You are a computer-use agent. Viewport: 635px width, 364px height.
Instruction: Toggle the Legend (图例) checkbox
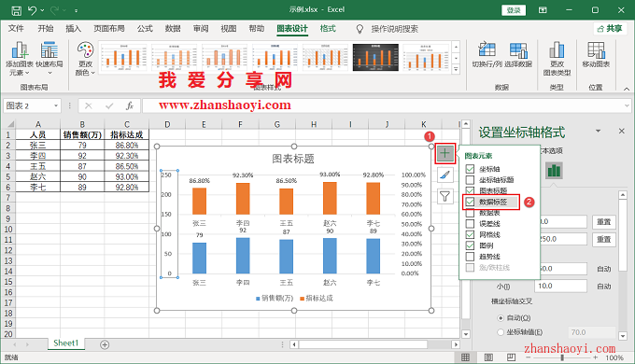point(470,245)
